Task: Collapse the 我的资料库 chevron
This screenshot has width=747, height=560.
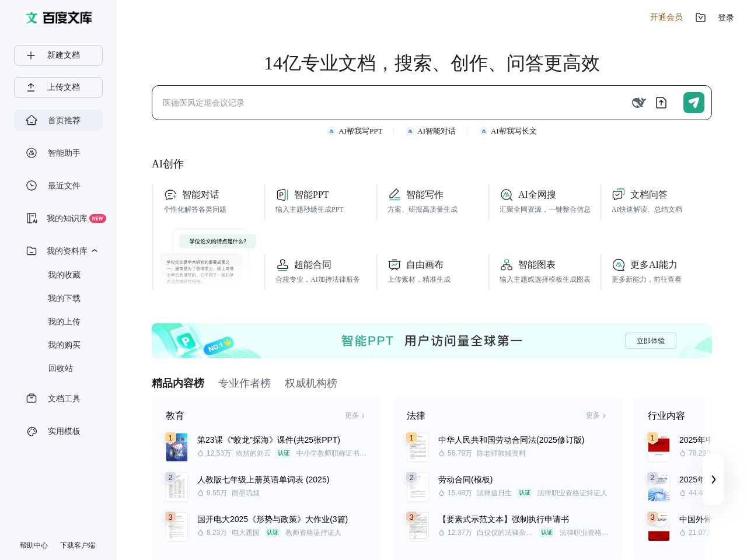Action: (x=95, y=251)
